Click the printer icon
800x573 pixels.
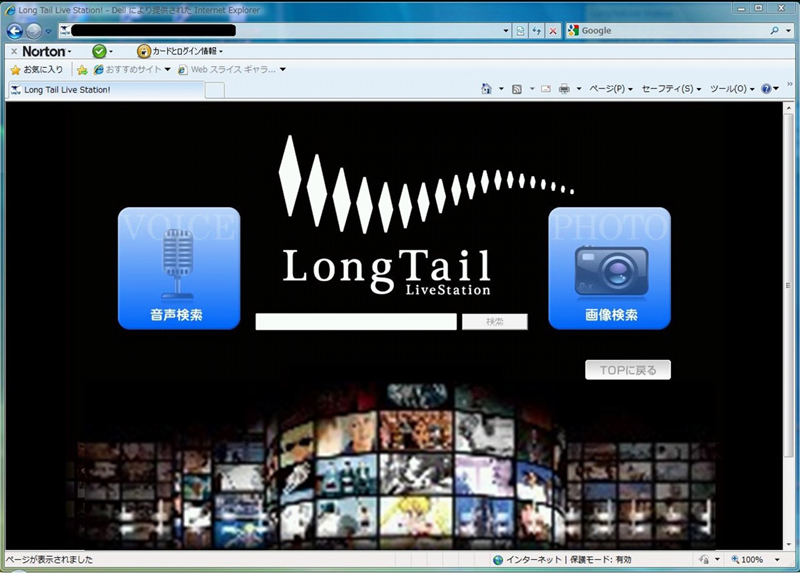(564, 89)
